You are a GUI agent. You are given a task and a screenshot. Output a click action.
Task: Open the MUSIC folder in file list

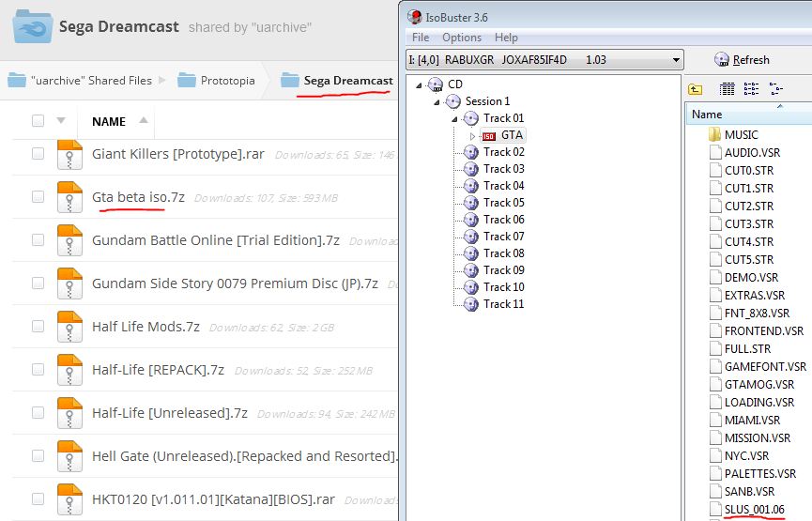[741, 135]
